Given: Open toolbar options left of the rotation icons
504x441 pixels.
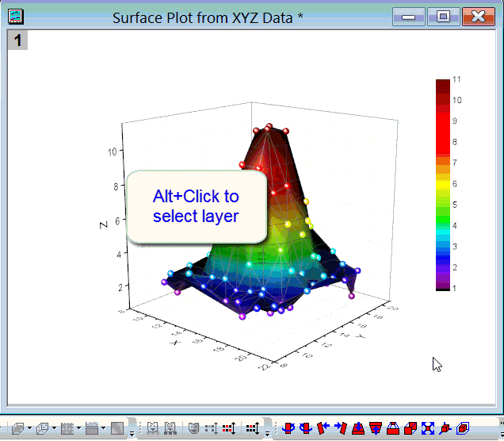Looking at the screenshot, I should click(x=268, y=433).
